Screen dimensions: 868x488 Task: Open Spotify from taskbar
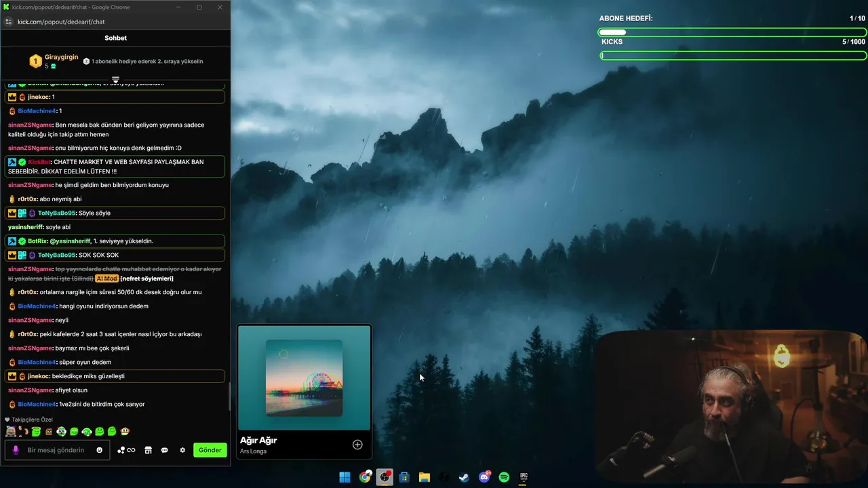(504, 477)
